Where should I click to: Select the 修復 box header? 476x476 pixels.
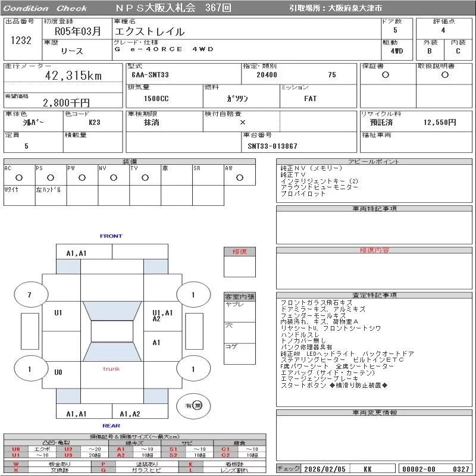pos(240,252)
